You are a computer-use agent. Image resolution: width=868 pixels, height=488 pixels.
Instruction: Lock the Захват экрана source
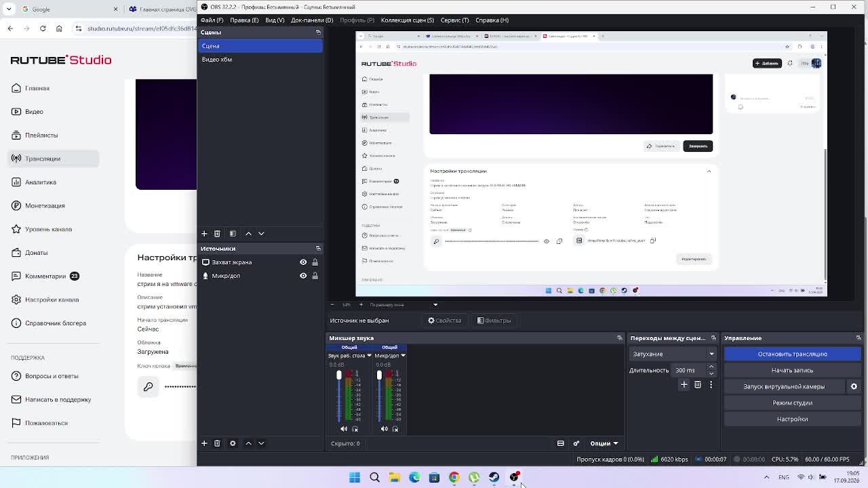(x=315, y=262)
